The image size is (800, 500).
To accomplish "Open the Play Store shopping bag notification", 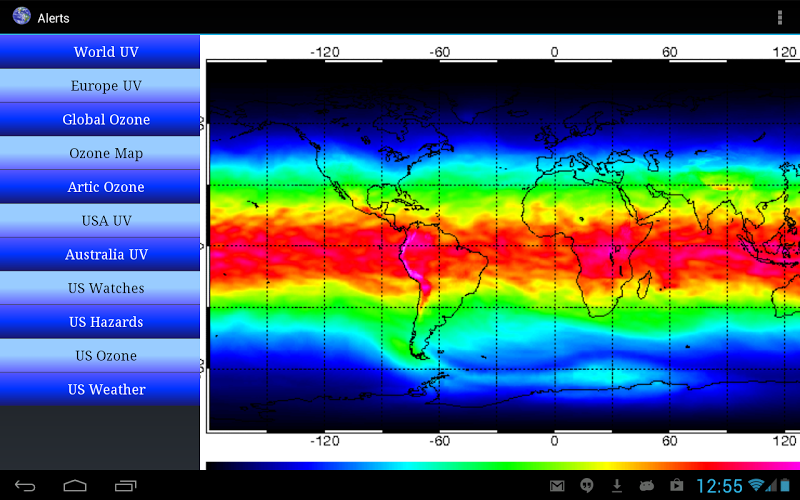I will click(677, 486).
